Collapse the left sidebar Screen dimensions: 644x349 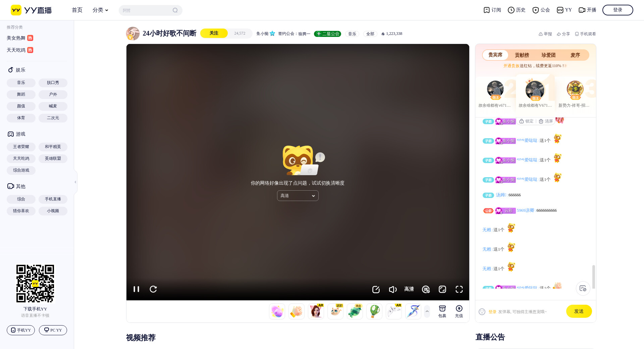(x=75, y=182)
